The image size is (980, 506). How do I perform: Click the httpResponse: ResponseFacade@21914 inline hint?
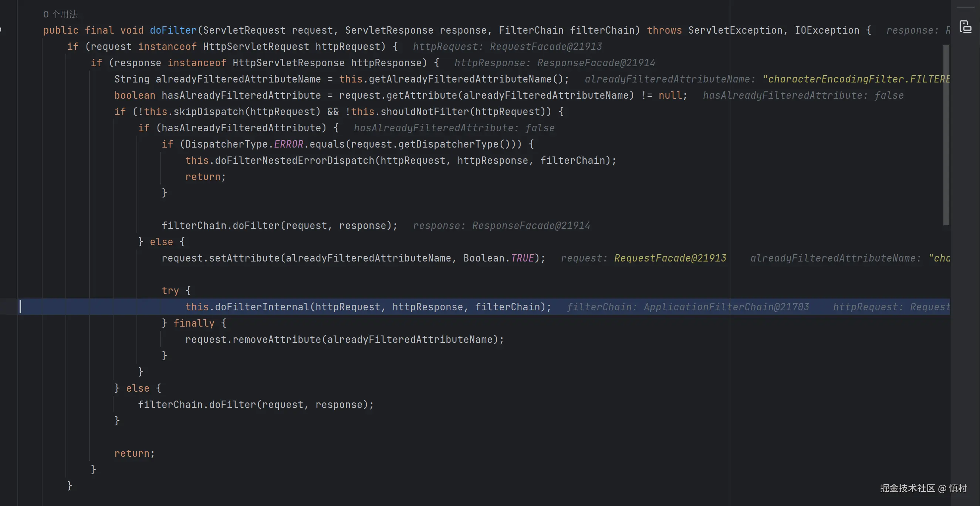click(x=554, y=63)
